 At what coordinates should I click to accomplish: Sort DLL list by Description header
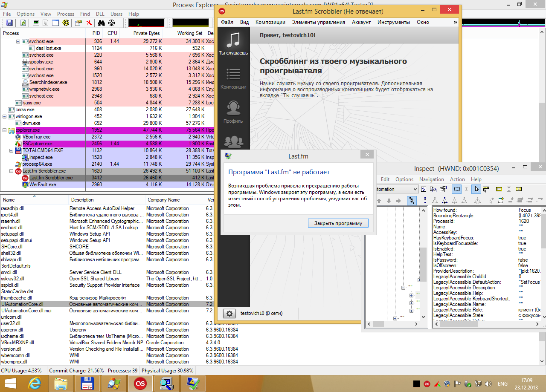[107, 200]
